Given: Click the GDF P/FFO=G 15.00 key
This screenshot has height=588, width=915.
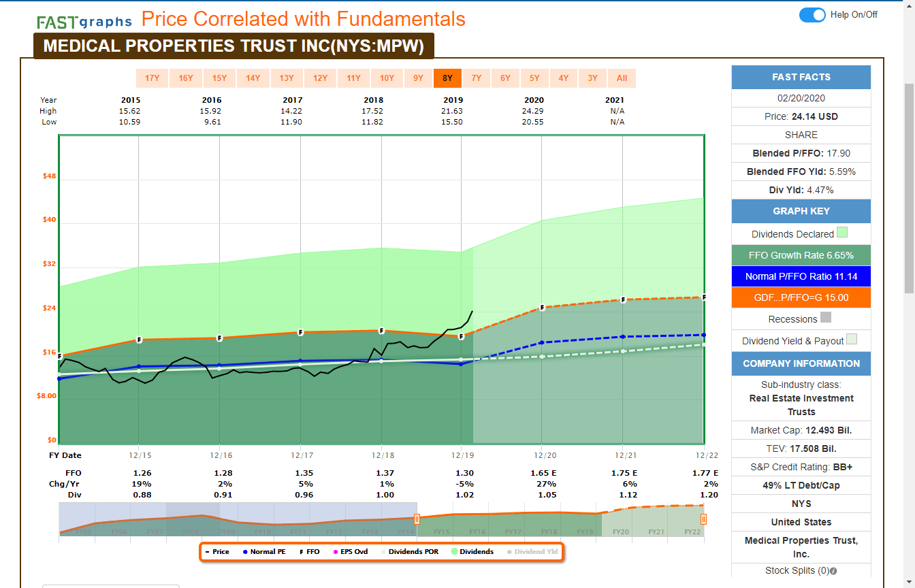Looking at the screenshot, I should coord(801,297).
